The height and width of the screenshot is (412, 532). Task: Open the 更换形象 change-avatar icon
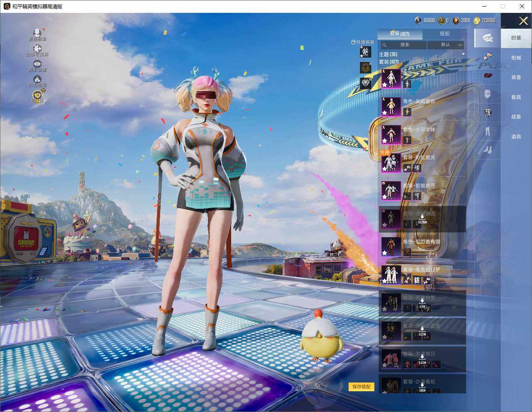(x=37, y=32)
